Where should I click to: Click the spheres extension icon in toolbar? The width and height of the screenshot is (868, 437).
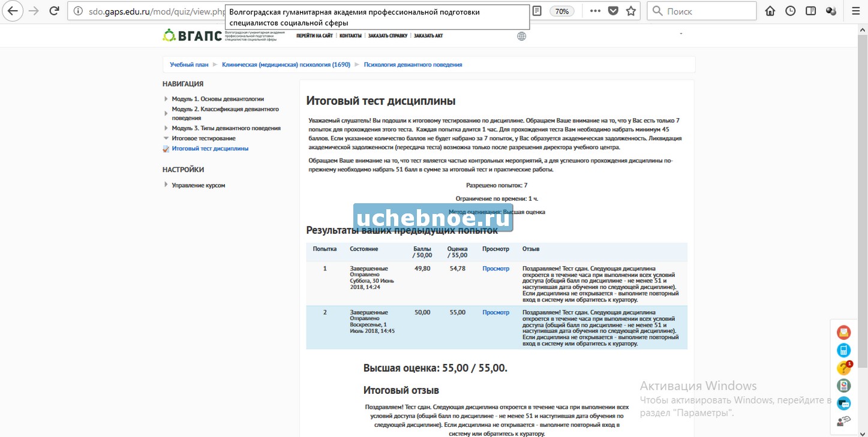pos(831,11)
